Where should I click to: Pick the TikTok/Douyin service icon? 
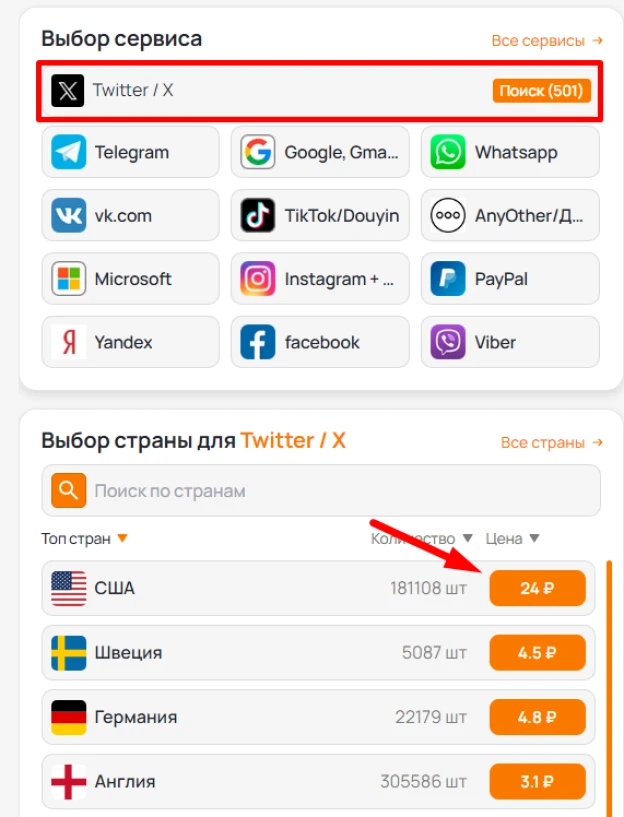tap(258, 215)
